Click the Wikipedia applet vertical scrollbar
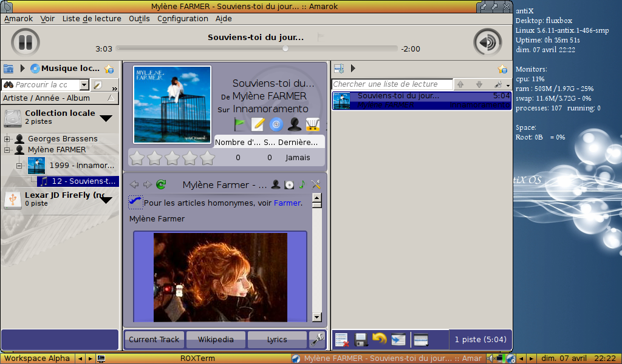Image resolution: width=622 pixels, height=364 pixels. click(316, 257)
